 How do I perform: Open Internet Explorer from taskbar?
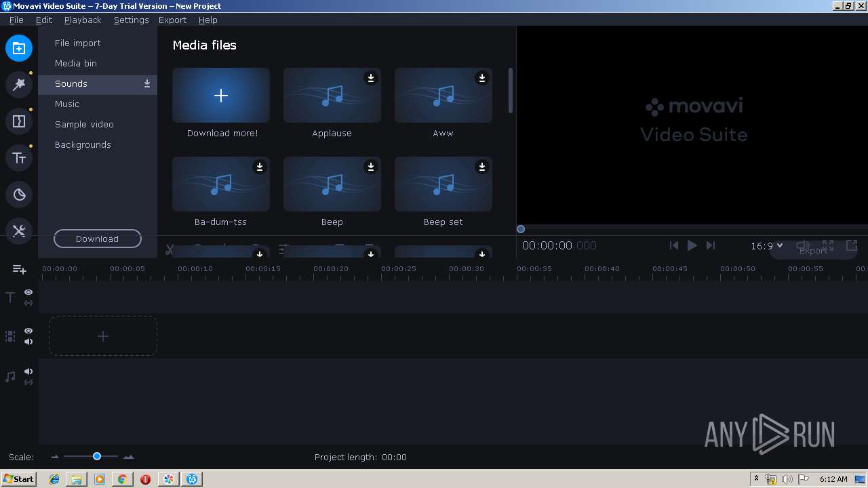[54, 479]
